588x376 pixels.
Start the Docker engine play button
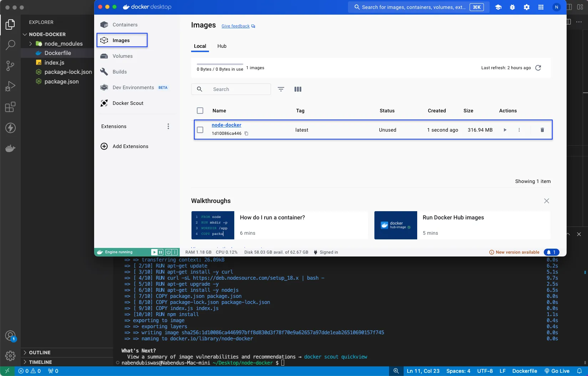(x=154, y=252)
